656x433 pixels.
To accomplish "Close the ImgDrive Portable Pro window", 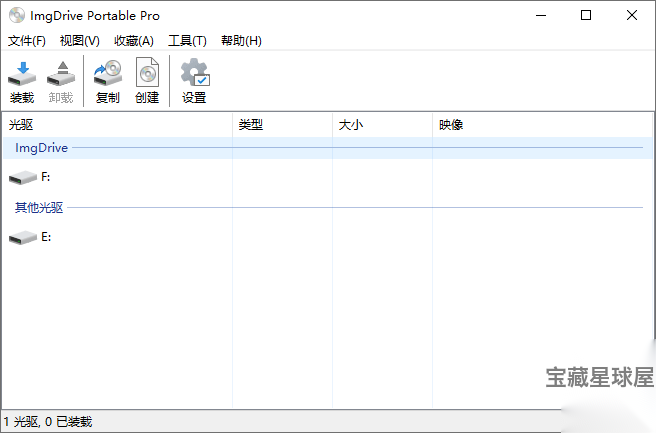I will pos(632,15).
